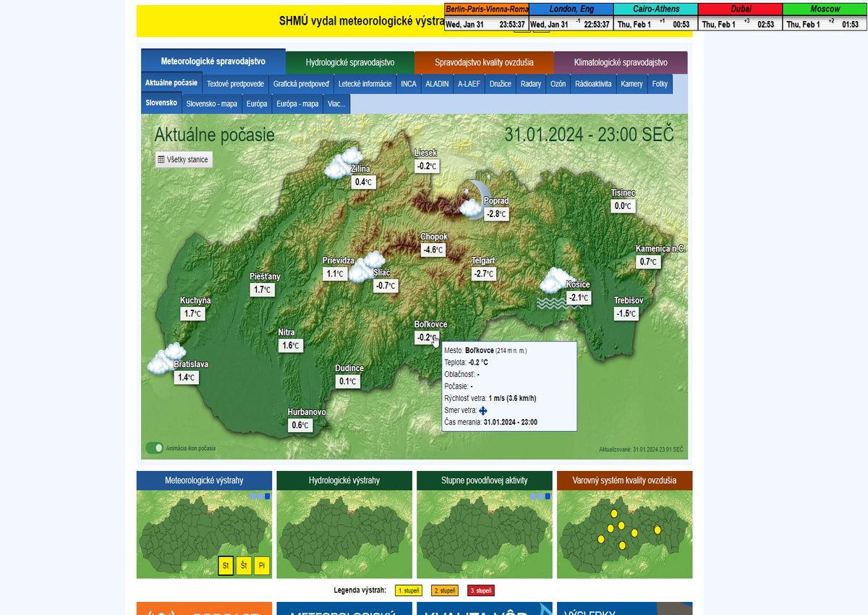Open the Slovensko - mapa sub-tab
The image size is (868, 615).
211,103
